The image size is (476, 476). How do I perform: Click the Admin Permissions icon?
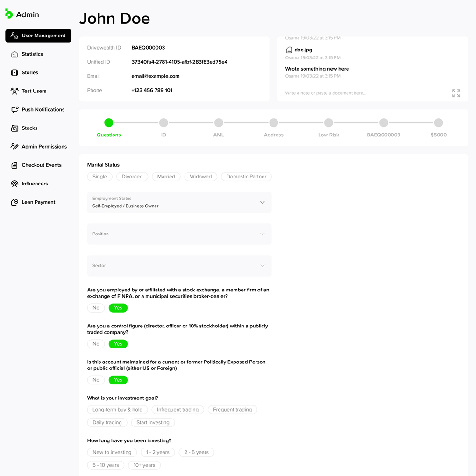pos(14,147)
